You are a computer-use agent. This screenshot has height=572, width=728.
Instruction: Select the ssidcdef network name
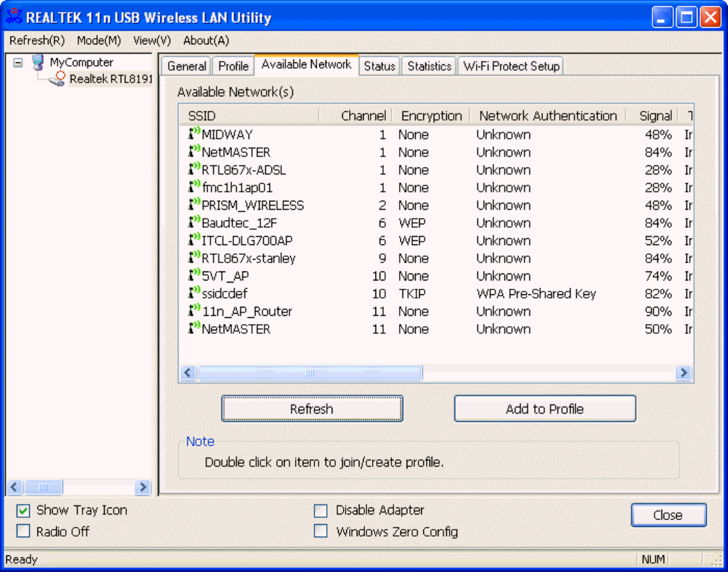(x=224, y=294)
